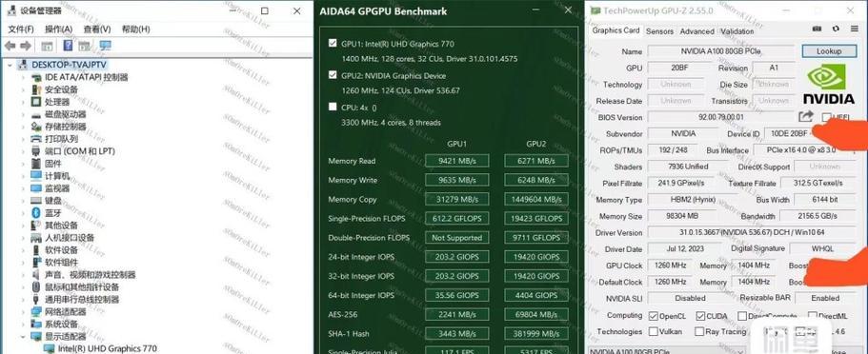
Task: Expand the IDE ATA/ATAPI 控制器 node
Action: pos(23,77)
